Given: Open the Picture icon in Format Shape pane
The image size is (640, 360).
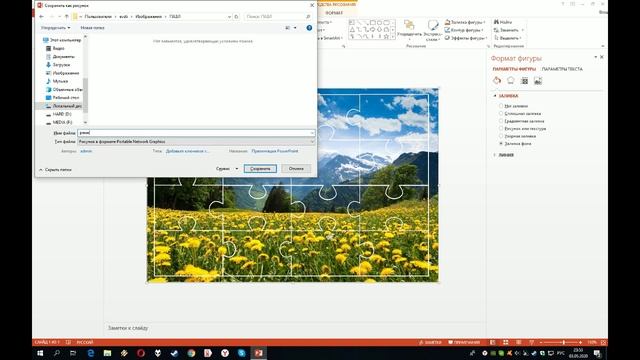Looking at the screenshot, I should tap(538, 80).
